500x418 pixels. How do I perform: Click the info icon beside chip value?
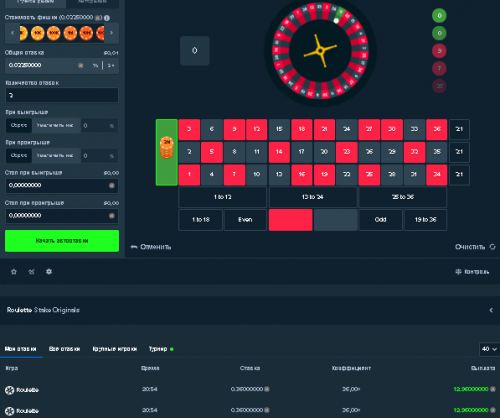107,18
